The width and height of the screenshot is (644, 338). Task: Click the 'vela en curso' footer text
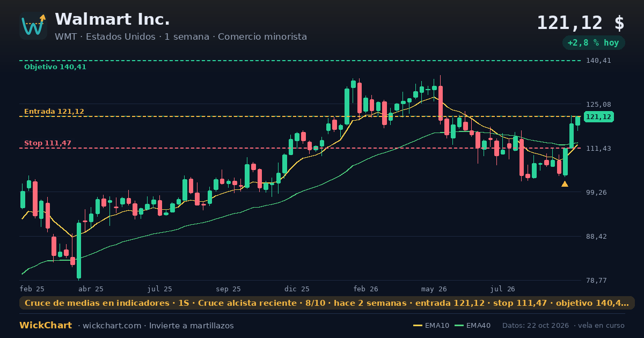602,326
